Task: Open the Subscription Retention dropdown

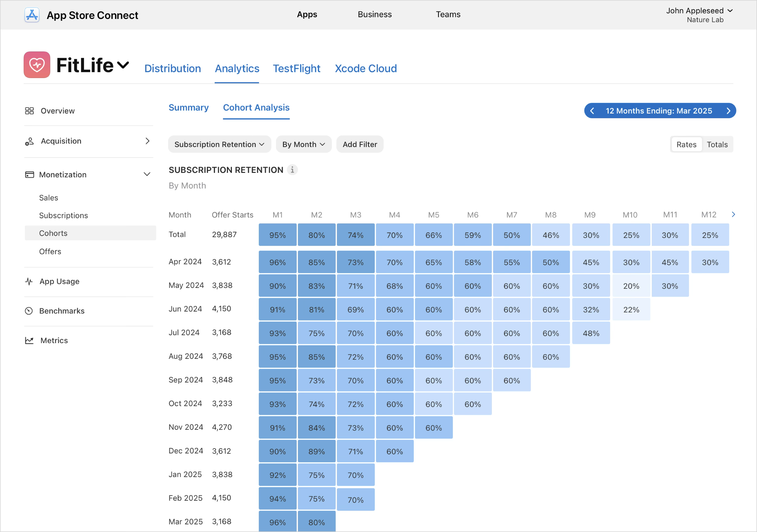Action: click(x=219, y=144)
